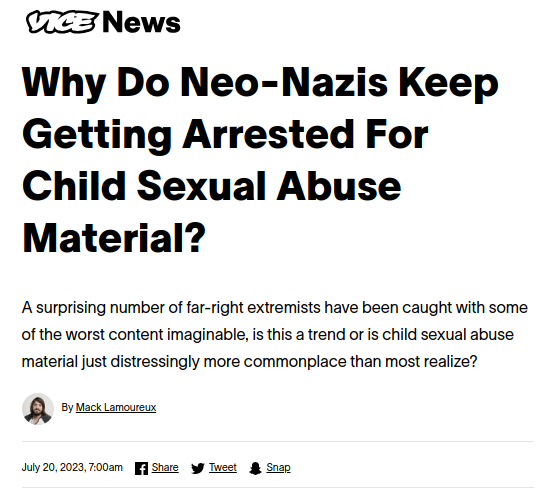Click the VICE logo
Image resolution: width=550 pixels, height=501 pixels.
(x=62, y=22)
